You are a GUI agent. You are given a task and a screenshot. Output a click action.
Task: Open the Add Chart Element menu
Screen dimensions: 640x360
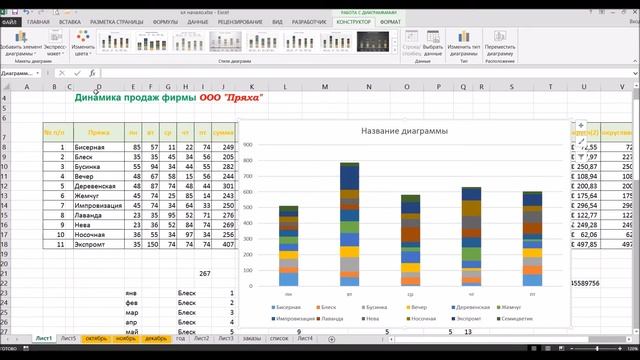click(20, 44)
